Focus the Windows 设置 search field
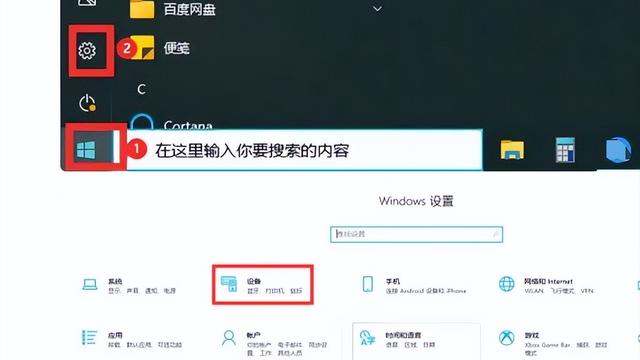The height and width of the screenshot is (360, 640). coord(416,234)
